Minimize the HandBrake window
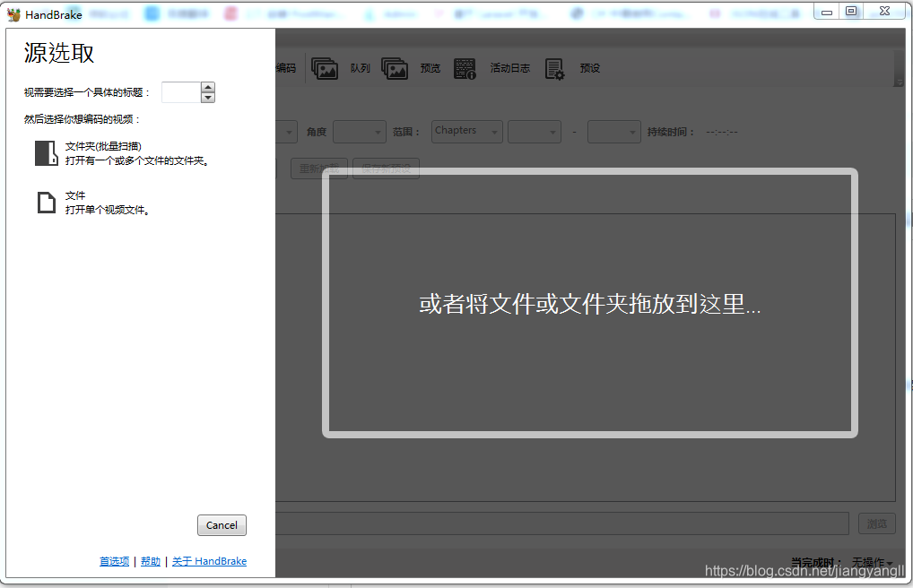Viewport: 913px width, 588px height. (827, 12)
